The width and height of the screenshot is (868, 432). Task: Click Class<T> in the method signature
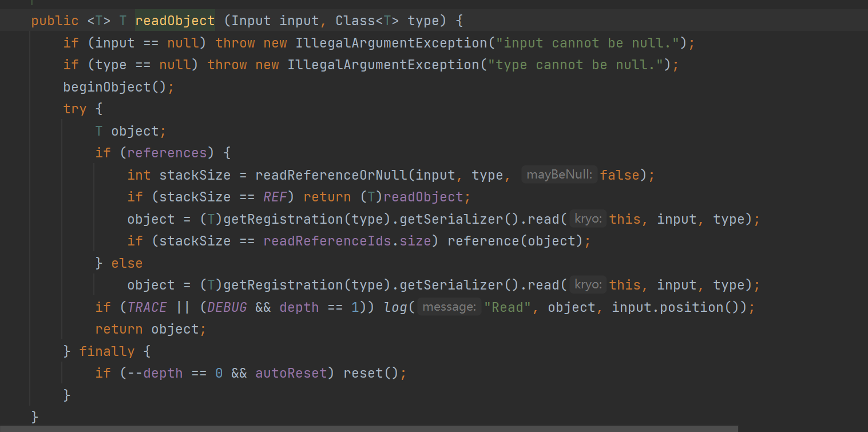tap(367, 21)
